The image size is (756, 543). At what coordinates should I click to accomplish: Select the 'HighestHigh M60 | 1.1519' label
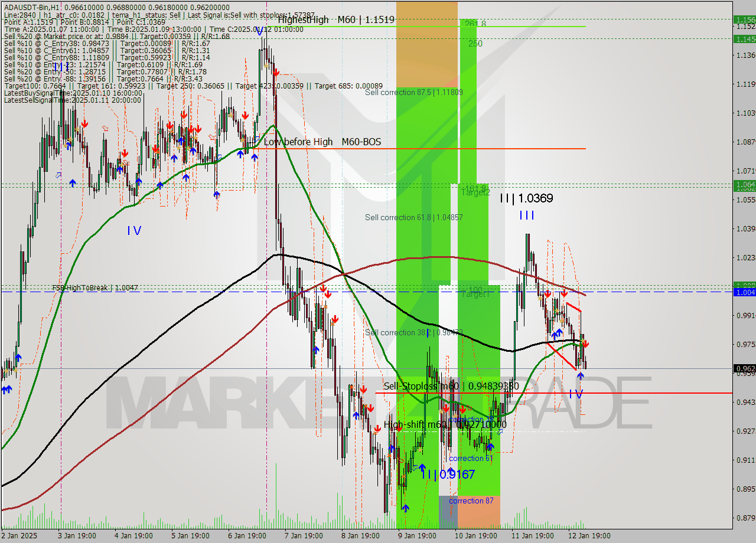[336, 19]
